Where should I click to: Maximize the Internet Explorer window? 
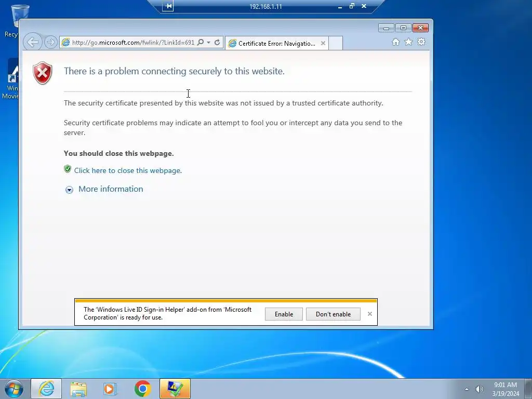(403, 28)
